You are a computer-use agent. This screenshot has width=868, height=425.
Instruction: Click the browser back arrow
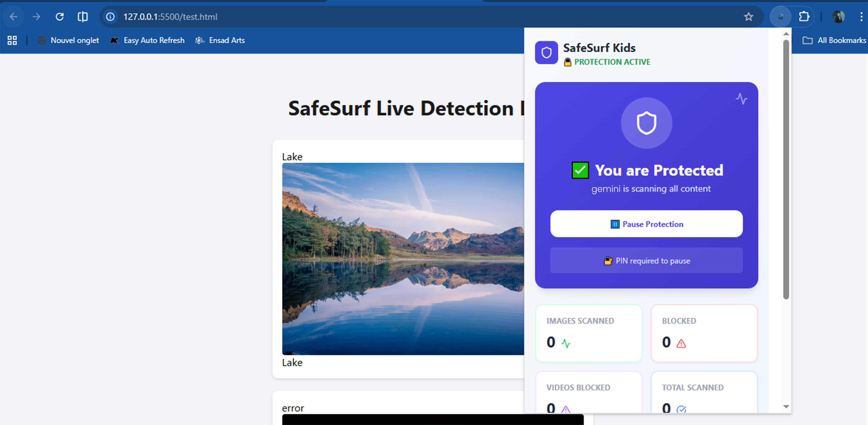point(13,16)
